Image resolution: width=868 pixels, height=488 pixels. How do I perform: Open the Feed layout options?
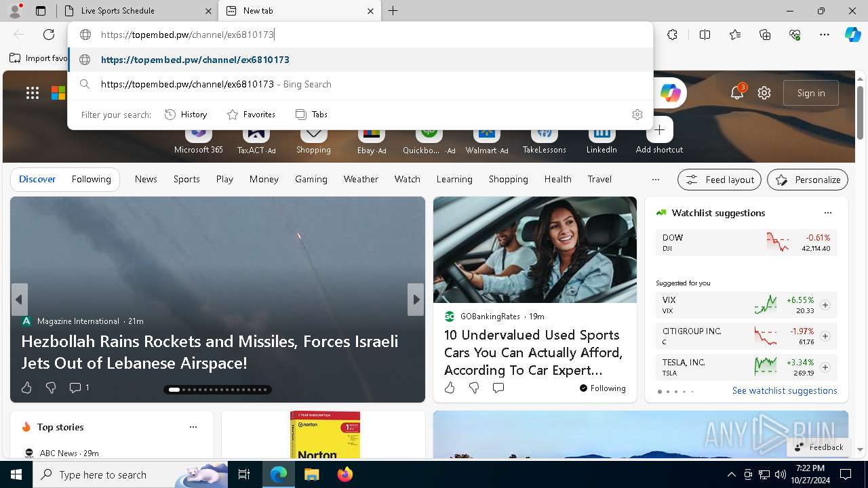coord(719,180)
